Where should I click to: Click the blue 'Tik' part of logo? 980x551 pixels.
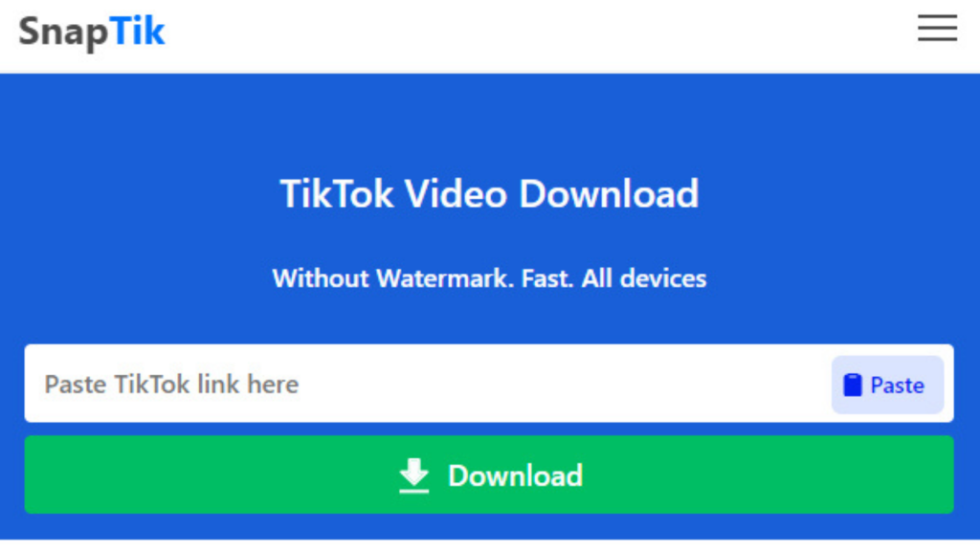(x=138, y=30)
